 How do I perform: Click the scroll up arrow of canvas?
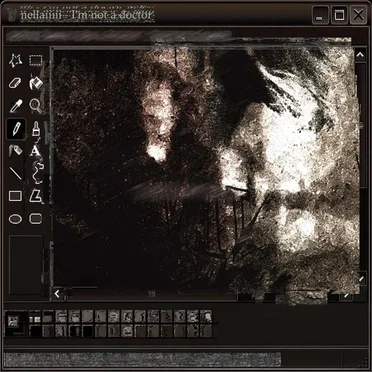coord(360,56)
